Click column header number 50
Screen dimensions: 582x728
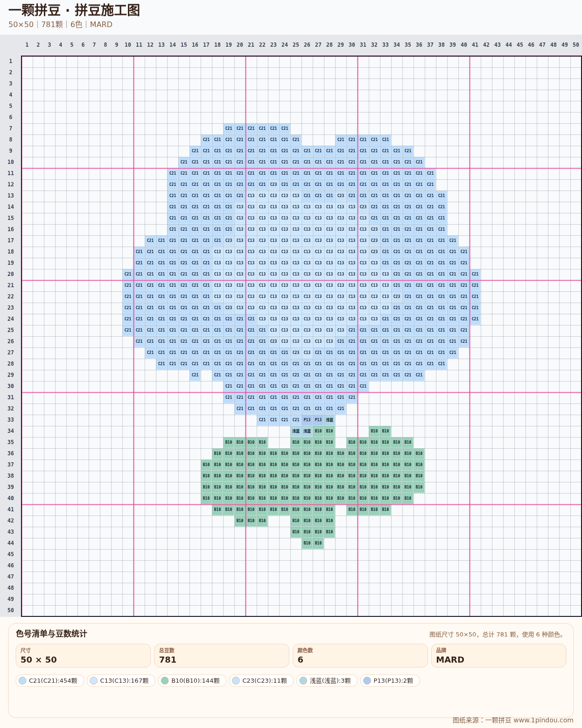coord(576,45)
